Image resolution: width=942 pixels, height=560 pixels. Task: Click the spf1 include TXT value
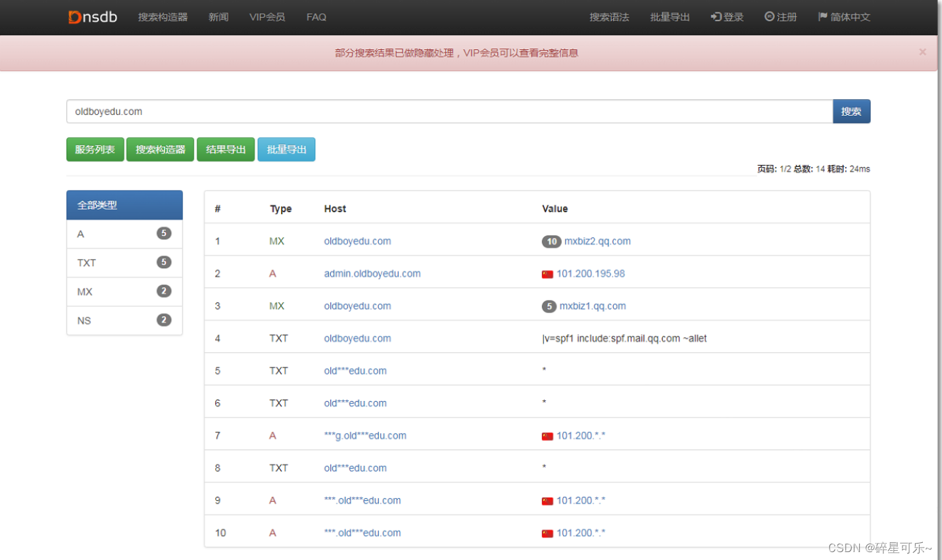[x=624, y=338]
